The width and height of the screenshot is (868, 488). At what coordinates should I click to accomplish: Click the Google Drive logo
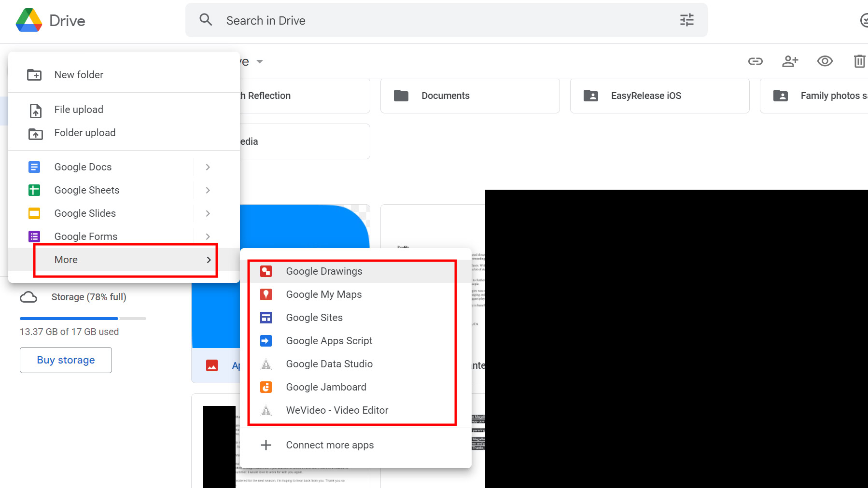click(x=29, y=20)
